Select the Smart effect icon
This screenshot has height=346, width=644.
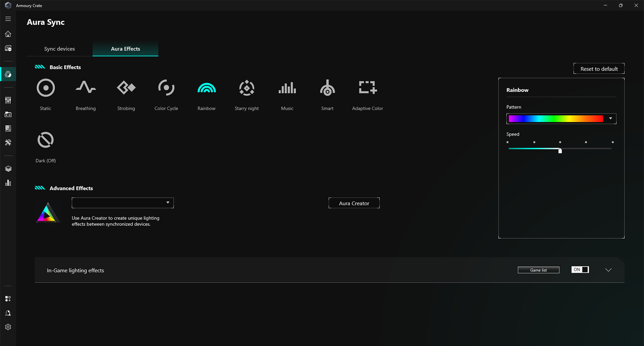click(327, 88)
